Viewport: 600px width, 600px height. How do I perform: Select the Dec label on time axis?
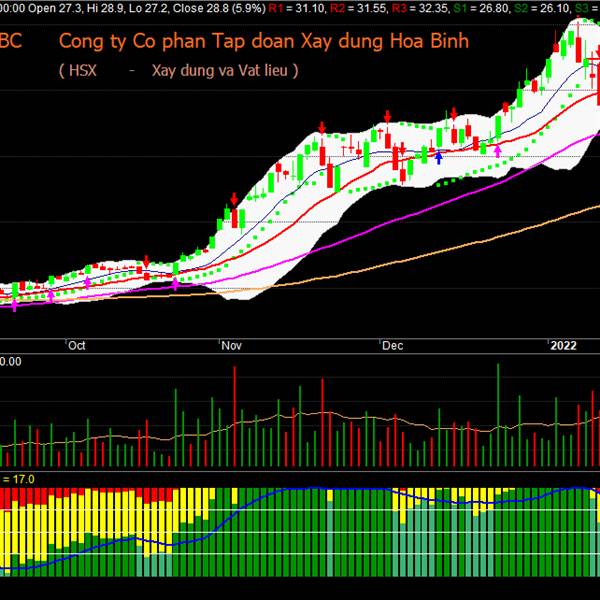point(393,346)
